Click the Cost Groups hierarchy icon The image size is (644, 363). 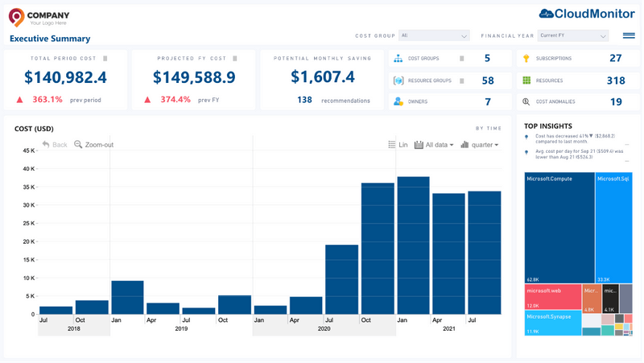(x=398, y=58)
